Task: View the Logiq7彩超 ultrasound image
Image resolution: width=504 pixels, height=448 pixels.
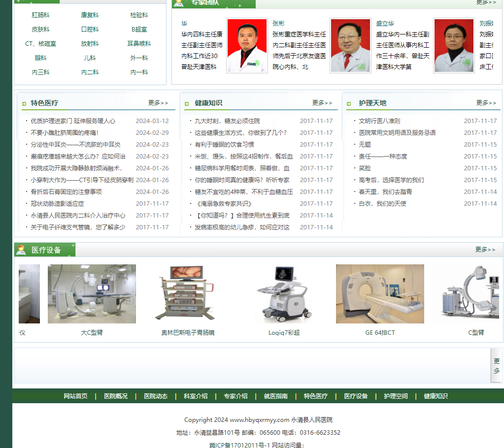Action: coord(284,294)
